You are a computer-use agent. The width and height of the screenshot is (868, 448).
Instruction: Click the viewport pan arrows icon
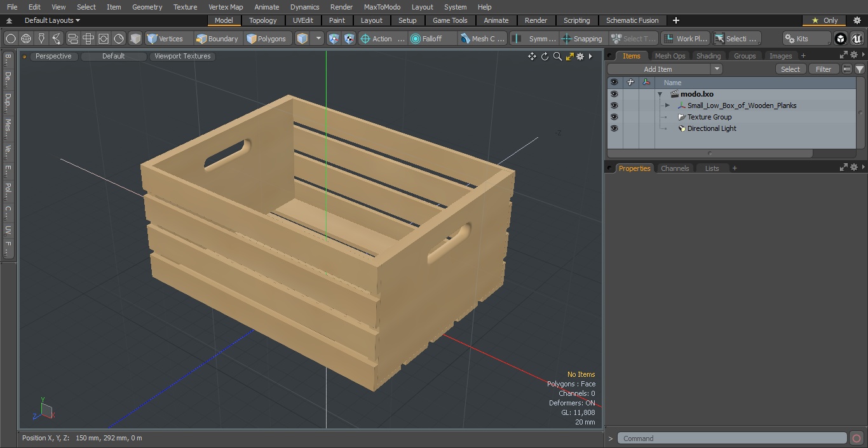pos(532,57)
